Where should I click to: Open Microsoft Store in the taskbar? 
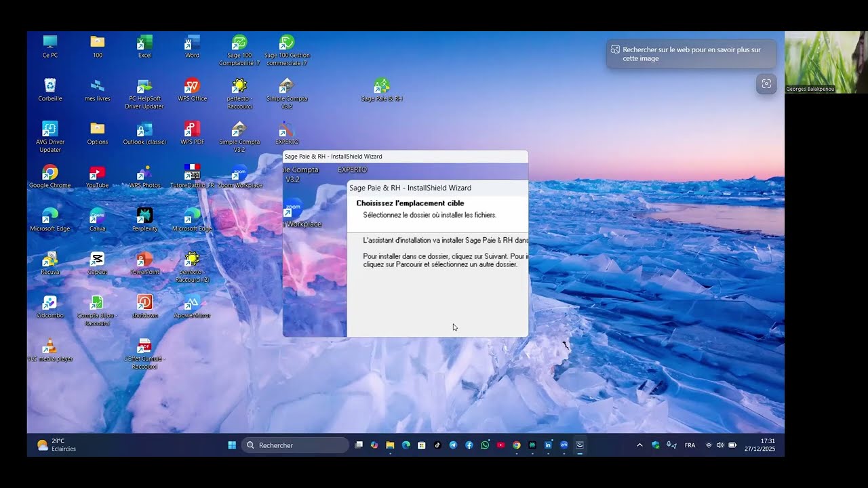click(x=422, y=445)
